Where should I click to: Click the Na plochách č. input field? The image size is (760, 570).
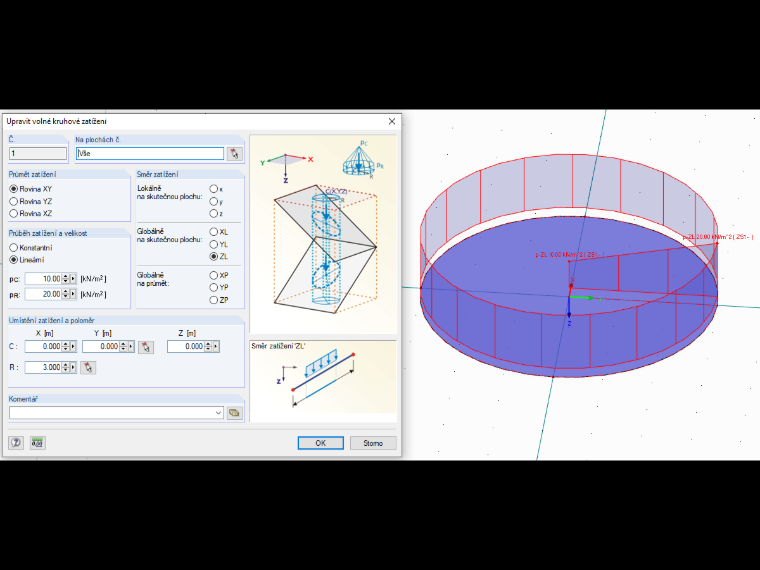[x=150, y=154]
